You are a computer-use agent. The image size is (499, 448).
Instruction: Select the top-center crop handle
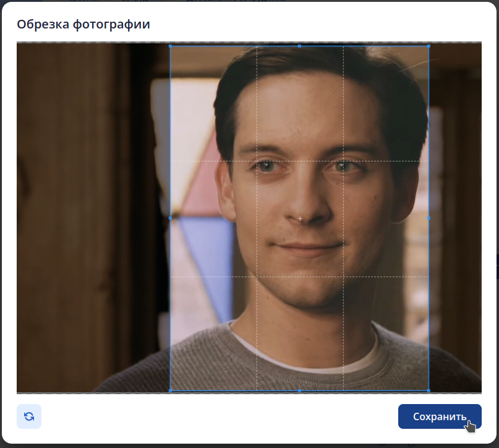(x=300, y=46)
